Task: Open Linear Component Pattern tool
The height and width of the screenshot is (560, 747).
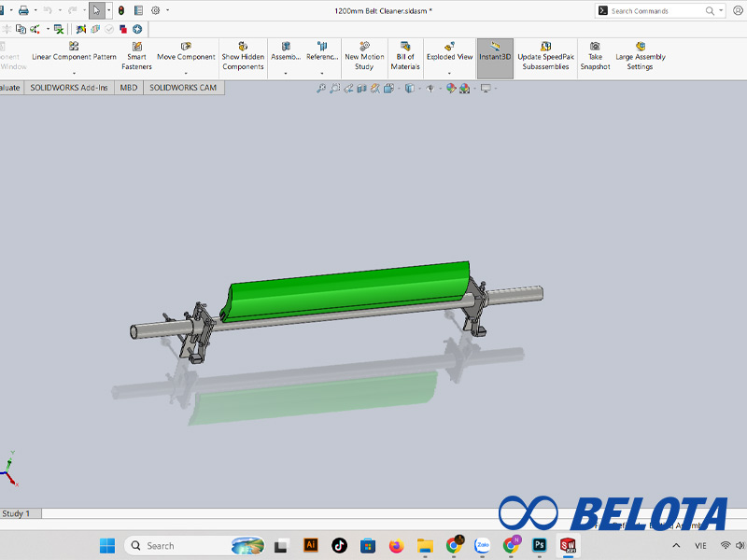Action: 74,51
